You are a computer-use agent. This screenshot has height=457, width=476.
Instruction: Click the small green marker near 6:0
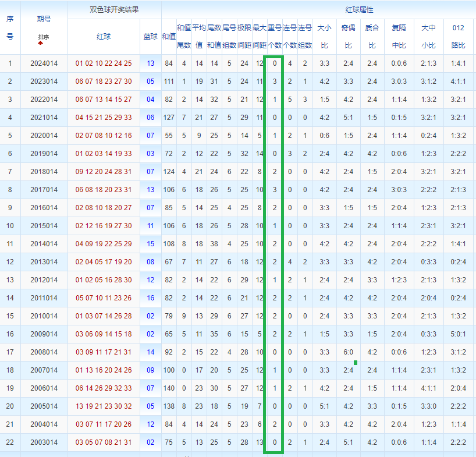356,363
